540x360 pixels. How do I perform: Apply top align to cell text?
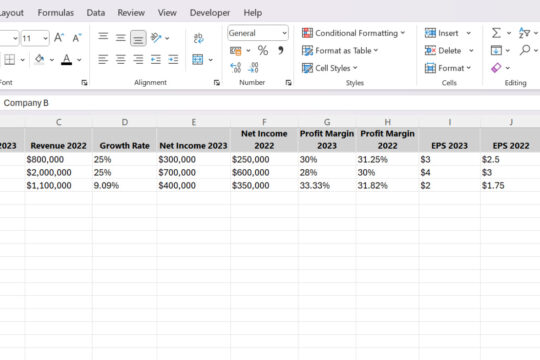(103, 37)
